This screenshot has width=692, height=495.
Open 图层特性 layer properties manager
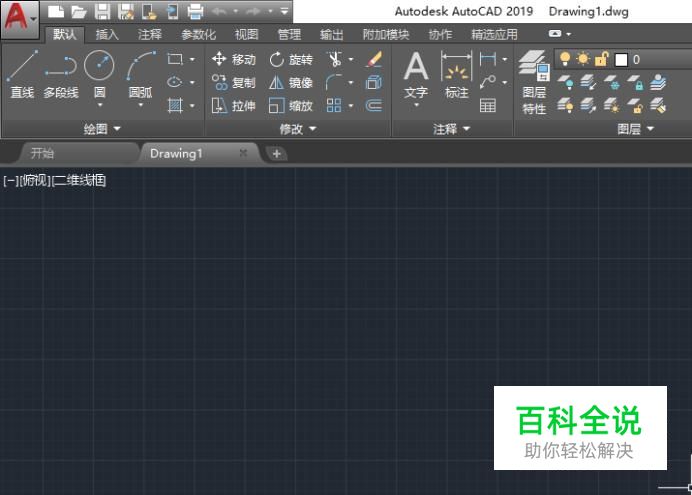coord(534,82)
